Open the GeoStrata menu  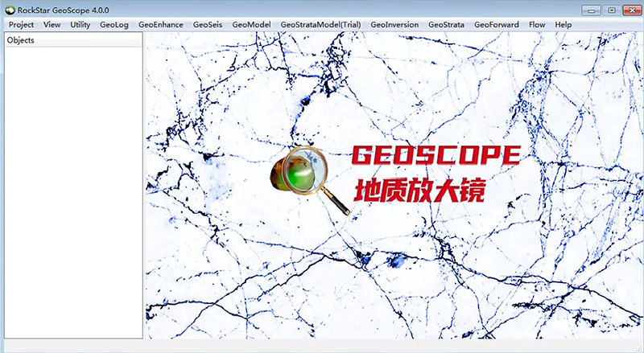446,25
